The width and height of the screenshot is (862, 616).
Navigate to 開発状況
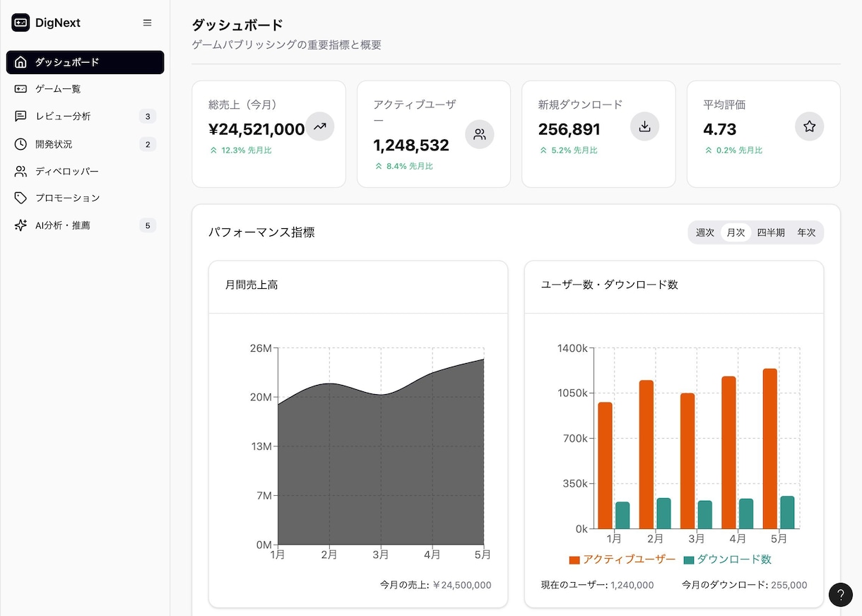coord(85,144)
